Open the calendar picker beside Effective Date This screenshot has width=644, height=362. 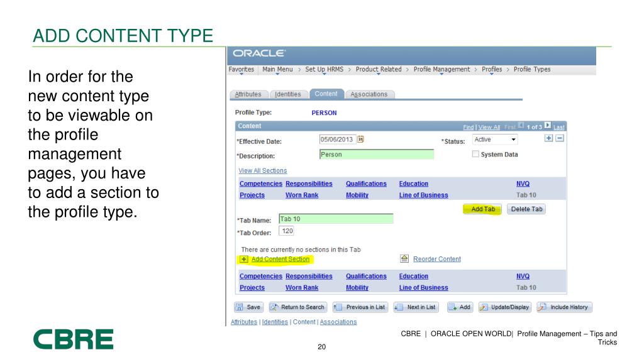pos(360,139)
